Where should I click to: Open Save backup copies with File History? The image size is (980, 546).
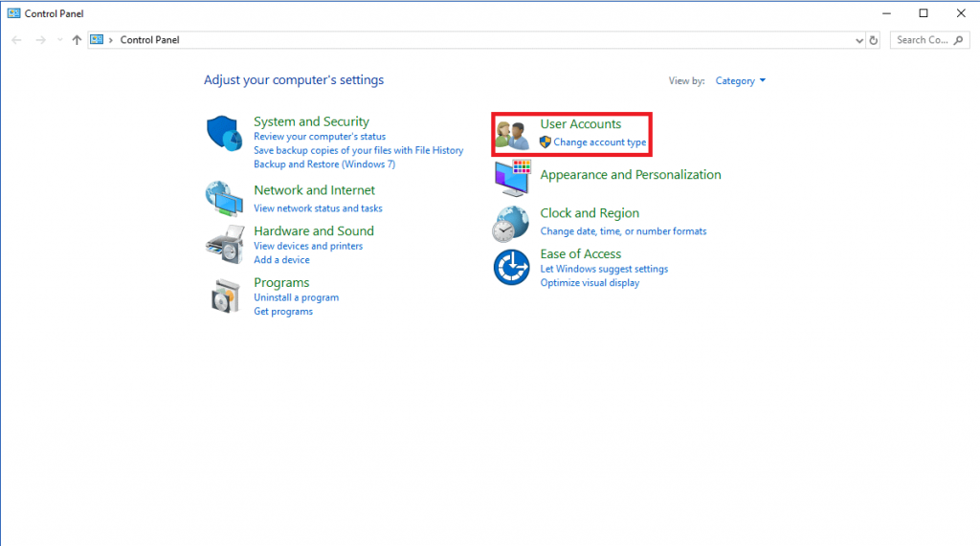358,150
